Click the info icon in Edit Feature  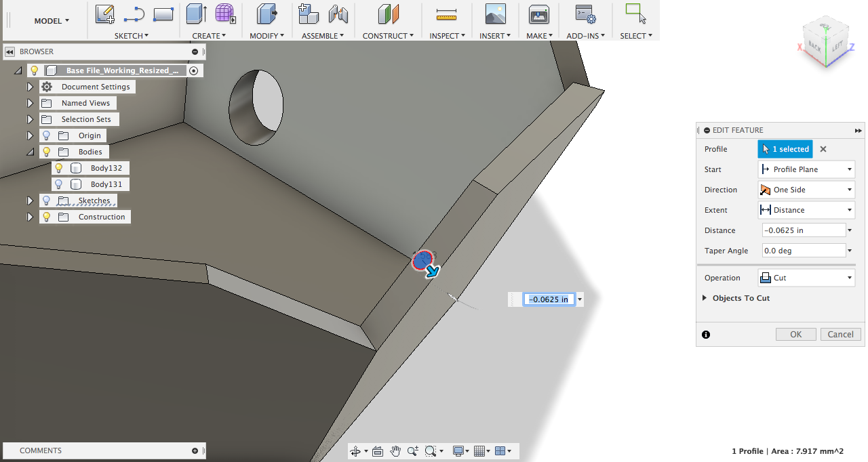pos(706,335)
